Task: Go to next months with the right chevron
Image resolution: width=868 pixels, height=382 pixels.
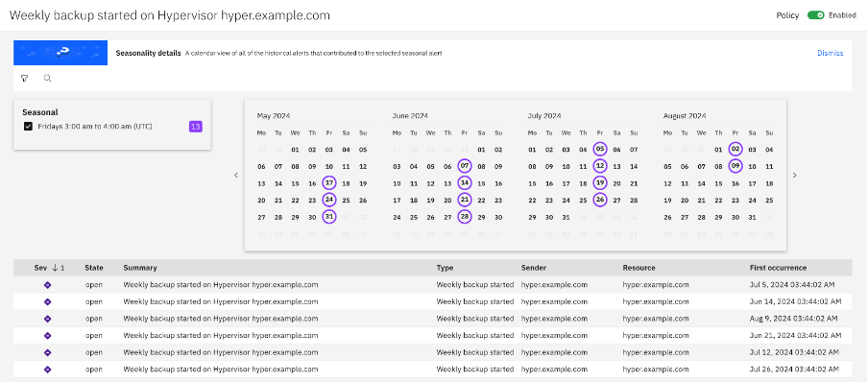Action: point(795,175)
